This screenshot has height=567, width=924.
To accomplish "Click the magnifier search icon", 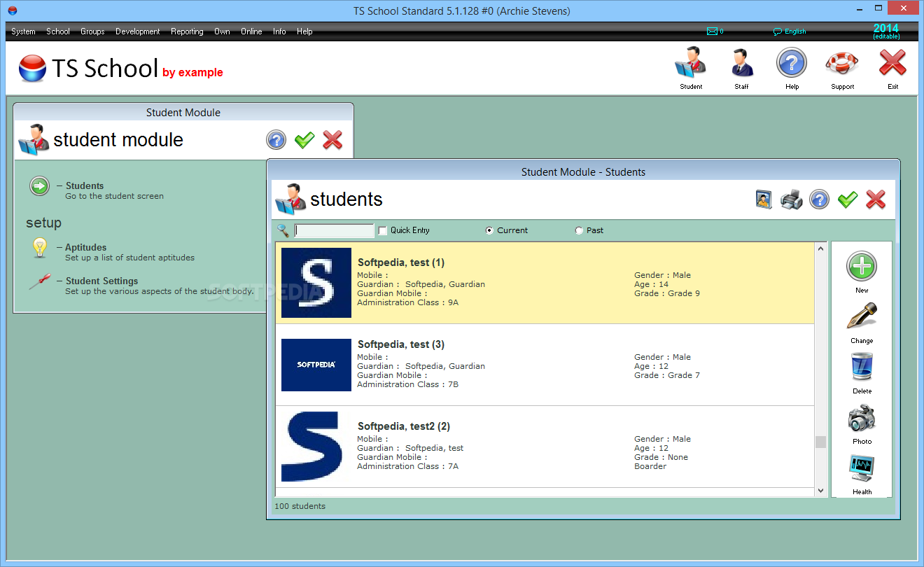I will 283,230.
